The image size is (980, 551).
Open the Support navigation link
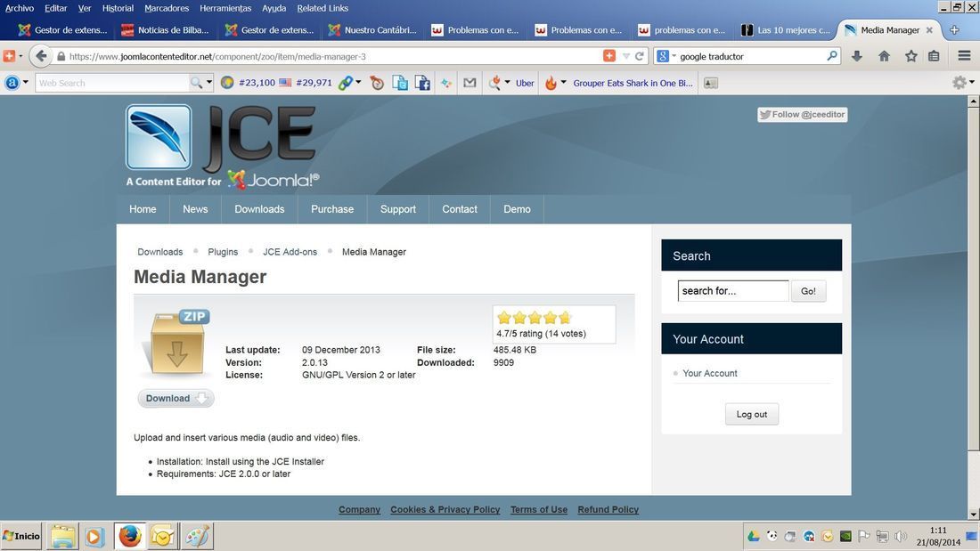coord(398,209)
